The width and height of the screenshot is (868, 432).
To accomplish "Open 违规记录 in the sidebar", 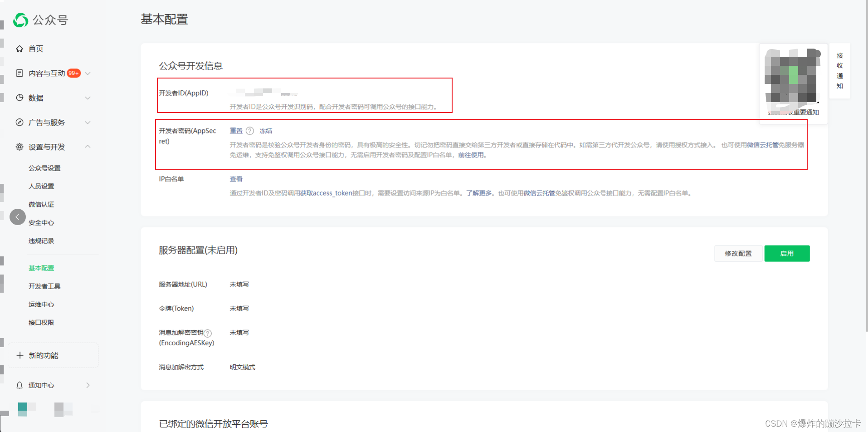I will (x=41, y=241).
